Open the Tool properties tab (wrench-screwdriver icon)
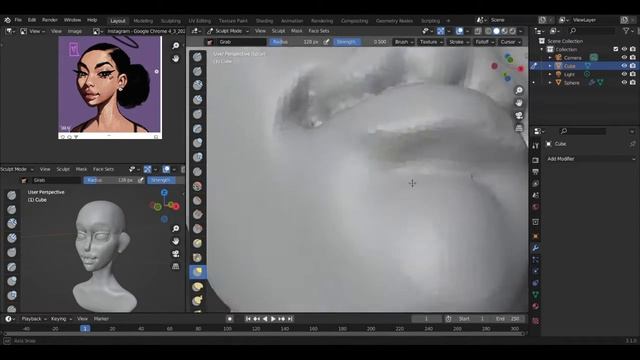This screenshot has width=640, height=360. pos(536,146)
